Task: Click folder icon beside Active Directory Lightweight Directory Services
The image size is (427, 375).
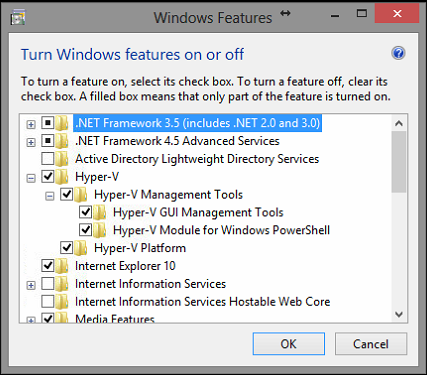Action: point(62,159)
